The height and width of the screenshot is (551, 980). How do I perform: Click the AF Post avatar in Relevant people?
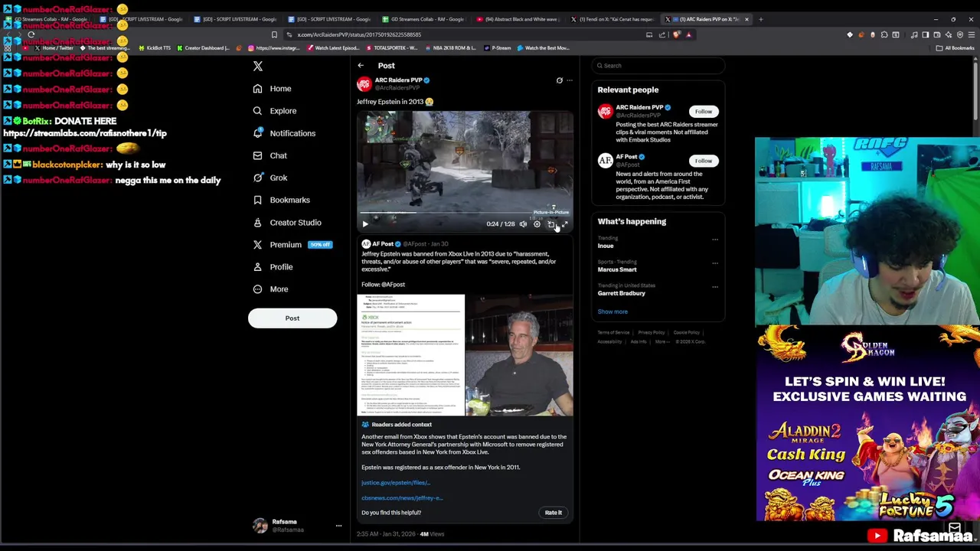[605, 161]
